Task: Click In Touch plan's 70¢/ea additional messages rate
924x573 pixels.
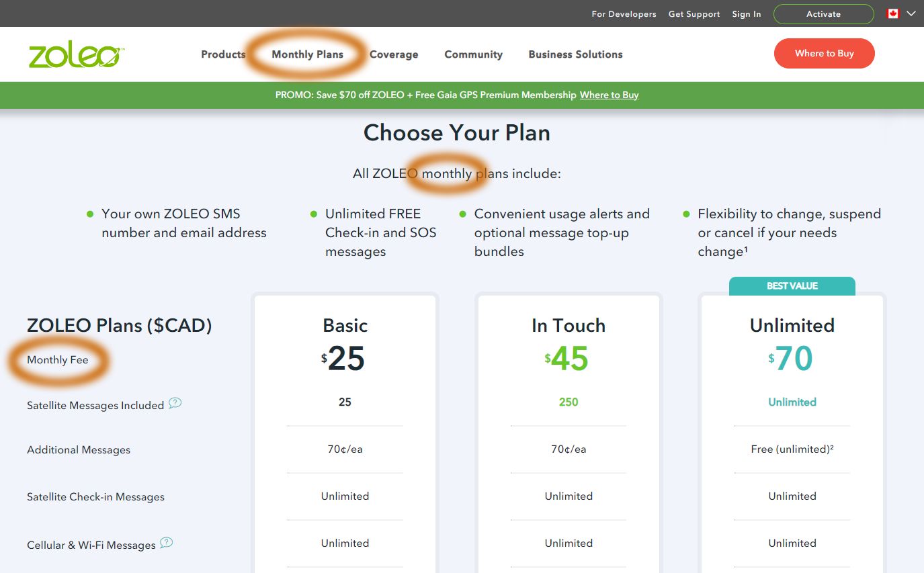Action: [x=569, y=449]
